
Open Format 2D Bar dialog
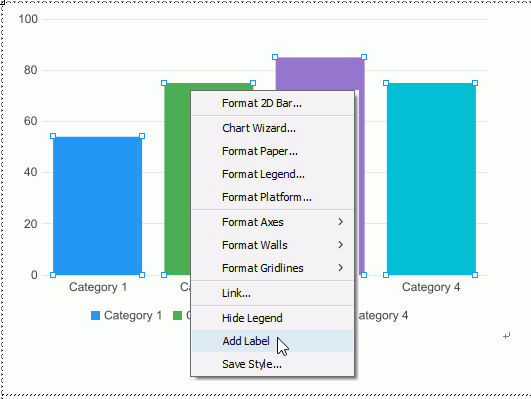[x=273, y=103]
